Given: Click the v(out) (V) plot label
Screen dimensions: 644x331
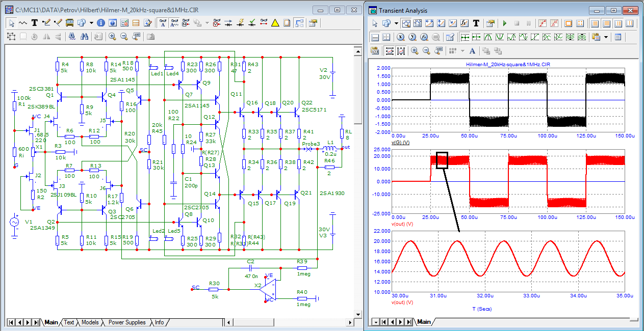Looking at the screenshot, I should click(x=403, y=224).
